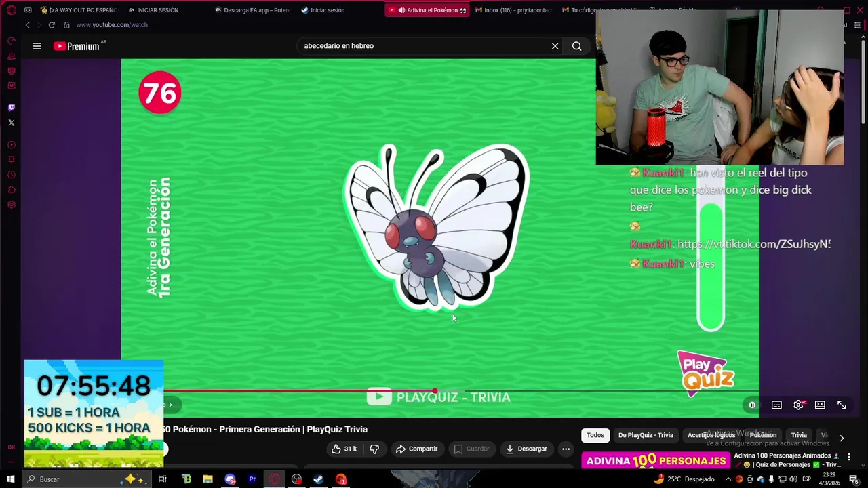Open the Opera GX main menu icon
Image resolution: width=868 pixels, height=488 pixels.
(x=11, y=10)
